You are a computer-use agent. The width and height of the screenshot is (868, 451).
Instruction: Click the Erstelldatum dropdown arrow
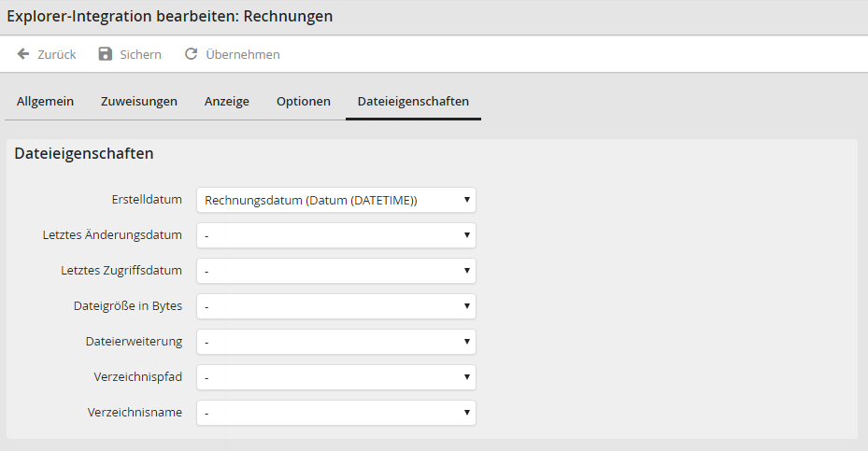coord(466,200)
